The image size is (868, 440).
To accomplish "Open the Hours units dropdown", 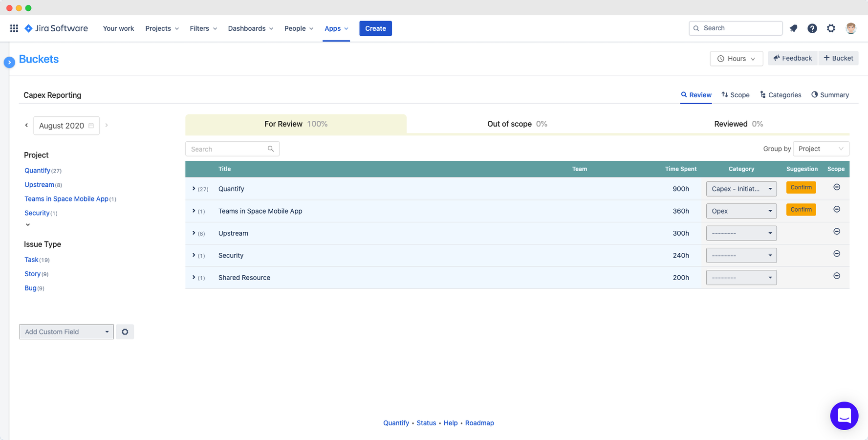I will [736, 59].
